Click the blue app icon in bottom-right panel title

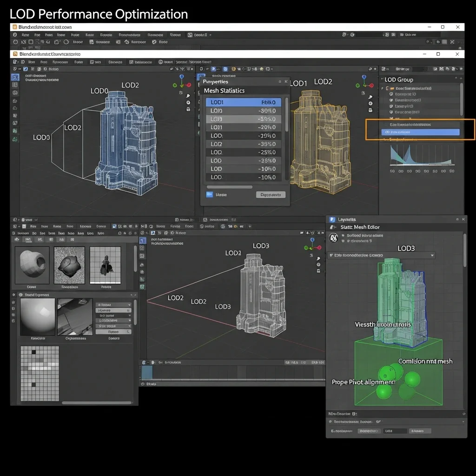[332, 219]
